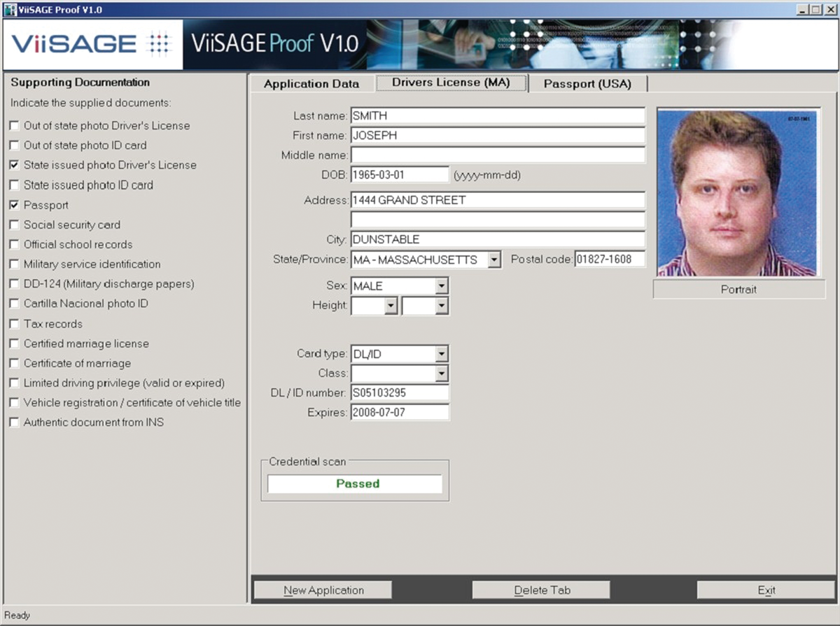Image resolution: width=840 pixels, height=626 pixels.
Task: Uncheck the Passport document checkbox
Action: coord(13,205)
